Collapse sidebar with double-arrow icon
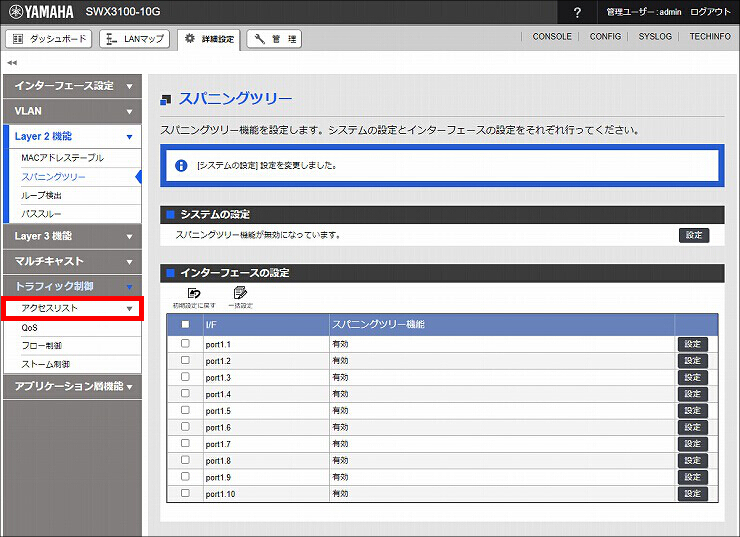This screenshot has width=740, height=537. [x=12, y=62]
